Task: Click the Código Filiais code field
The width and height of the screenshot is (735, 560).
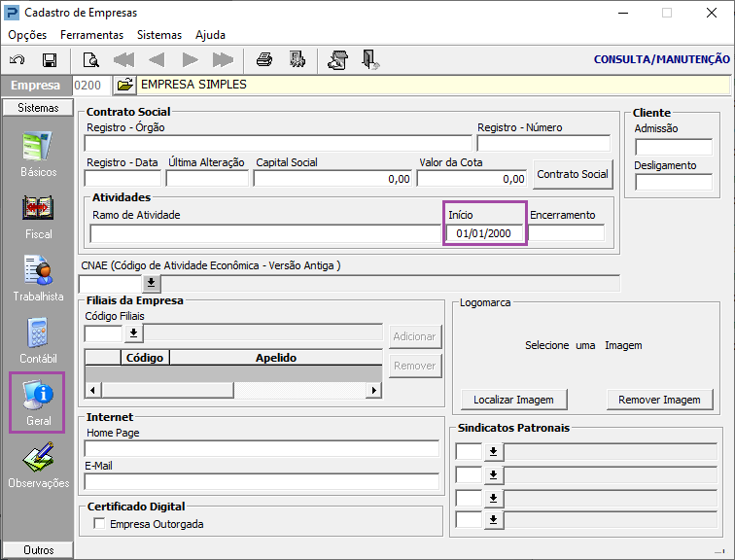Action: [104, 333]
